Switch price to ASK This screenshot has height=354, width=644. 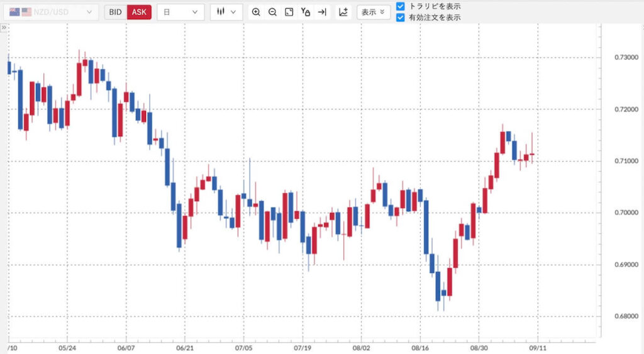click(x=139, y=12)
